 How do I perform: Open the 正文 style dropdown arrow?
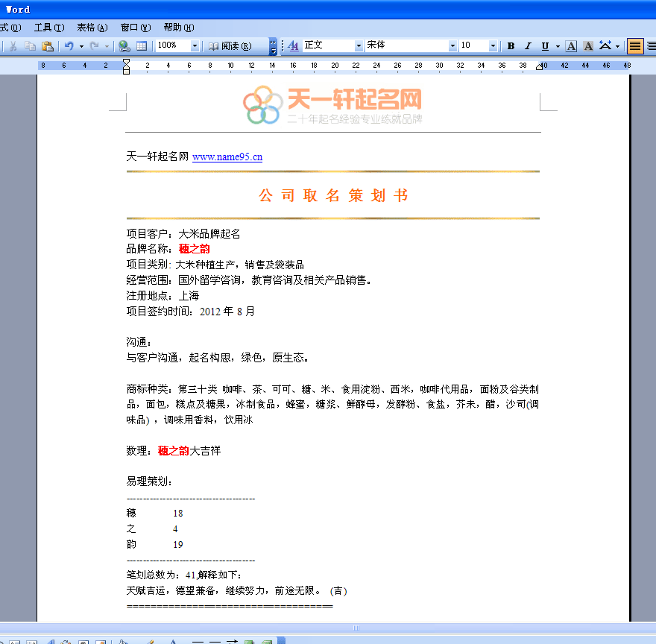point(359,45)
